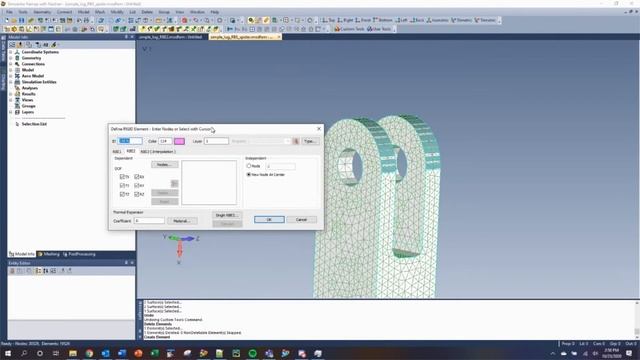Click the Back view toolbar button
Screen dimensions: 640x360
click(417, 20)
